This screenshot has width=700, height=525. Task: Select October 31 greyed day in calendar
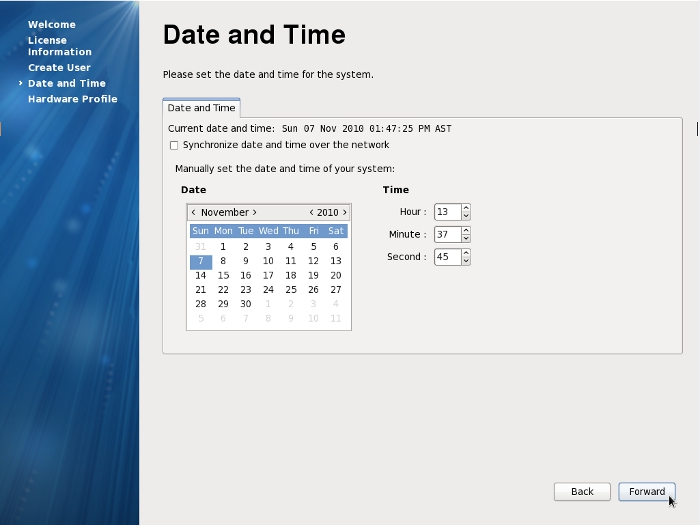(200, 246)
